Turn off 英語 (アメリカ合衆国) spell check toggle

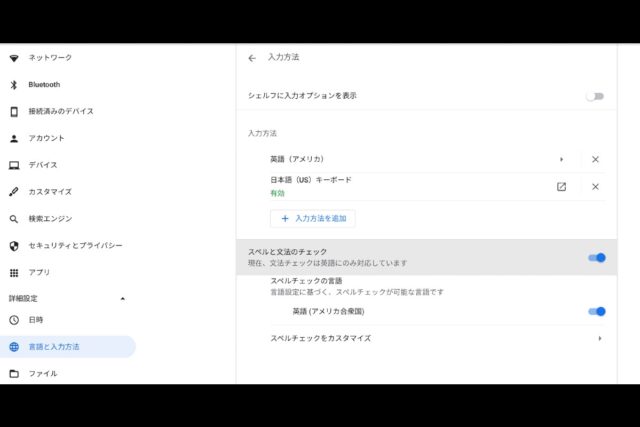point(596,311)
